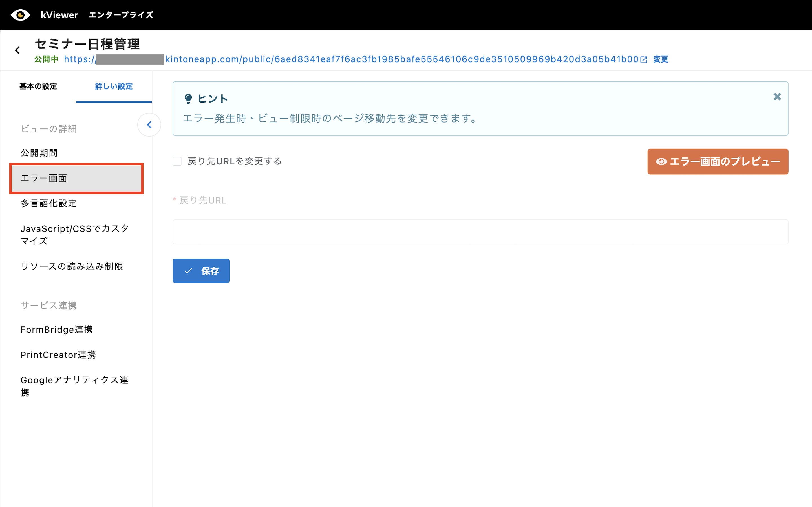Click the lightbulb ヒント icon
The width and height of the screenshot is (812, 507).
(x=188, y=99)
